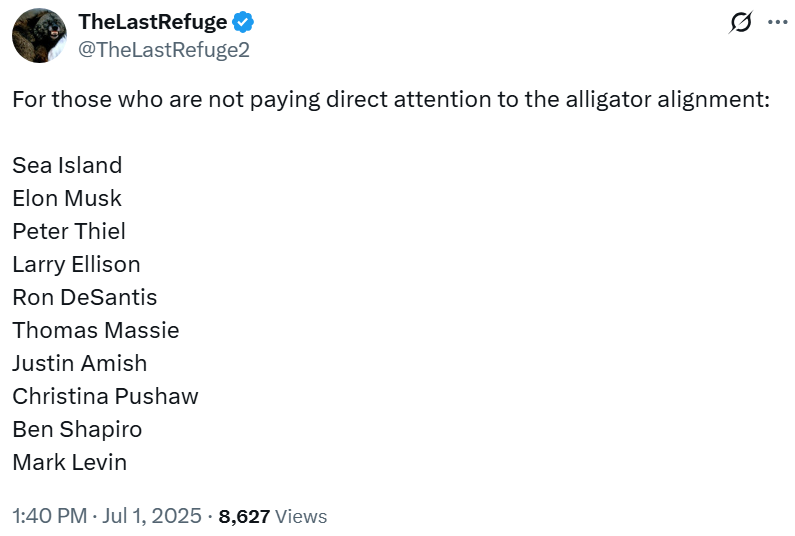Open the @TheLastRefuge2 handle link

pos(163,50)
